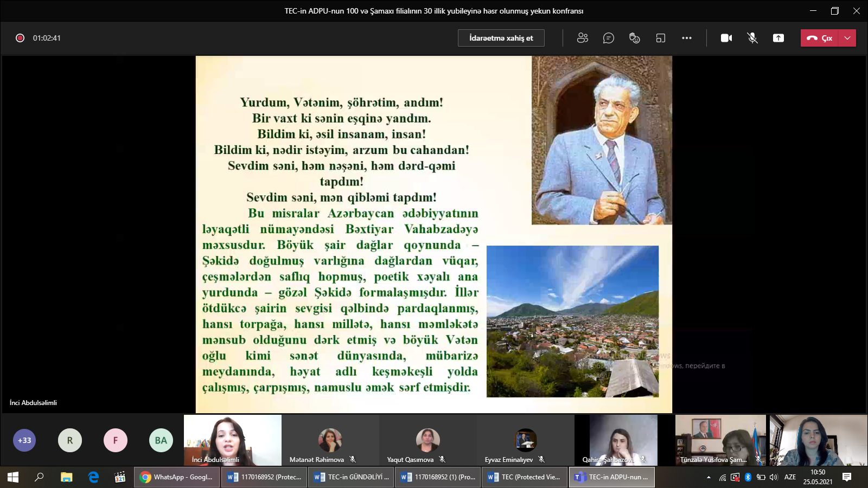Open Microsoft Edge from the taskbar
This screenshot has height=488, width=868.
93,477
